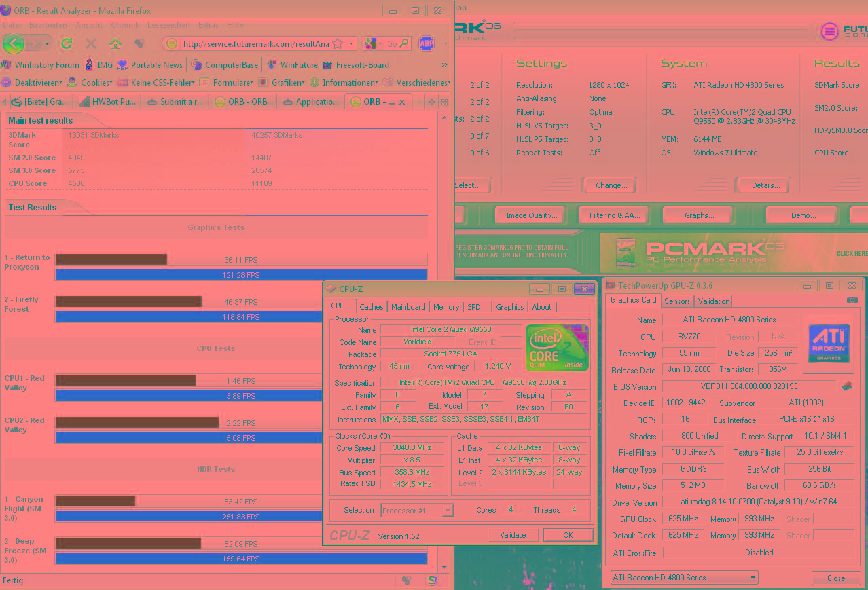Open the Grafiken toolbar dropdown
The height and width of the screenshot is (590, 868).
(x=281, y=82)
